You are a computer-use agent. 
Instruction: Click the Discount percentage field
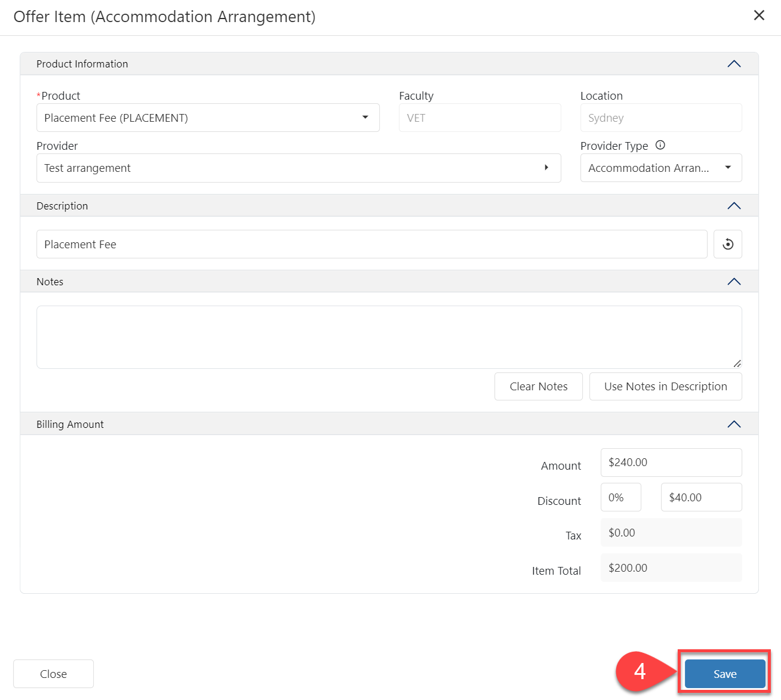tap(620, 497)
